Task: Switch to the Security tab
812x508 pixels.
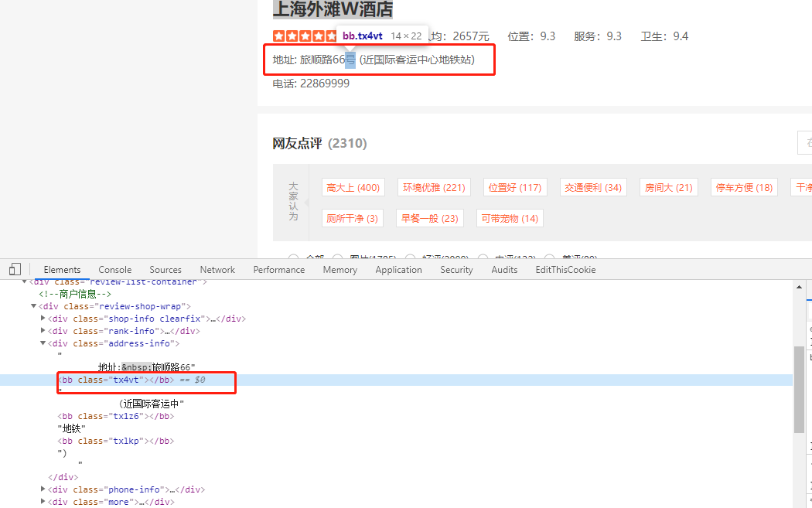Action: coord(457,270)
